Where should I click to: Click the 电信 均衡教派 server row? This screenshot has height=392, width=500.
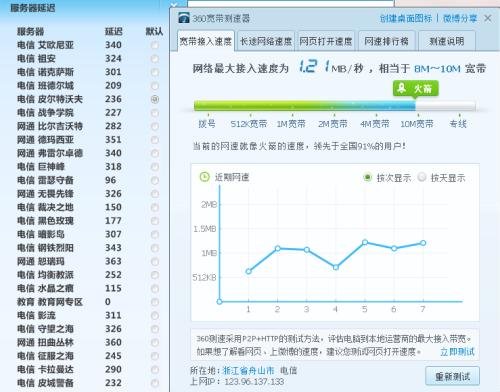tap(88, 275)
